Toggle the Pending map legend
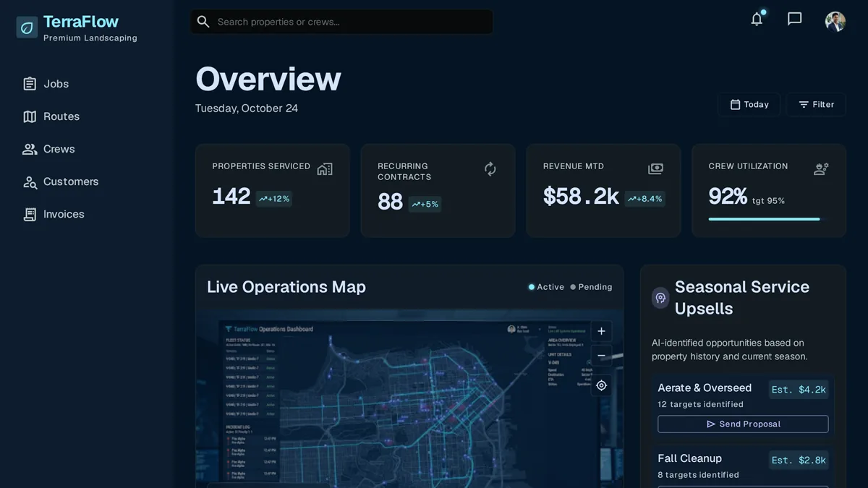This screenshot has width=868, height=488. [x=591, y=287]
